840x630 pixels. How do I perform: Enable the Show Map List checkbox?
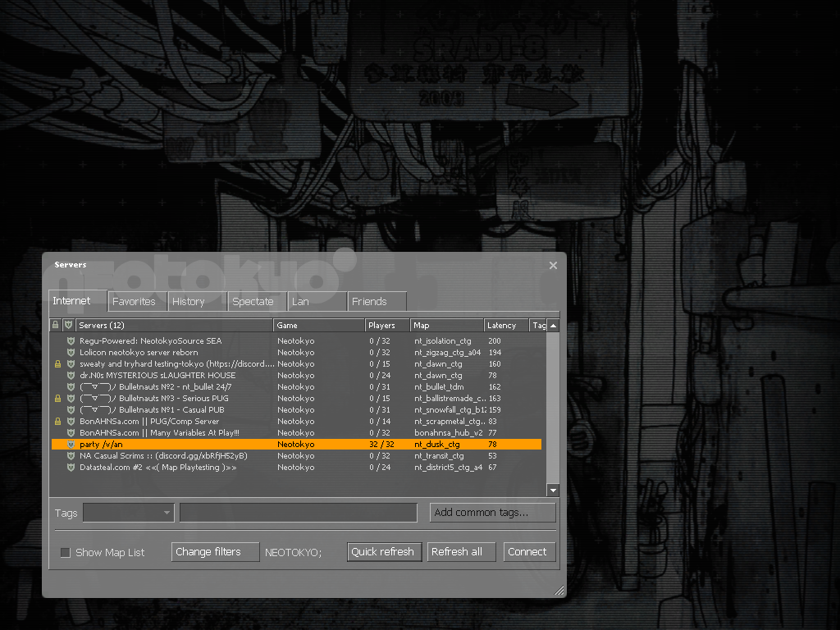tap(66, 552)
